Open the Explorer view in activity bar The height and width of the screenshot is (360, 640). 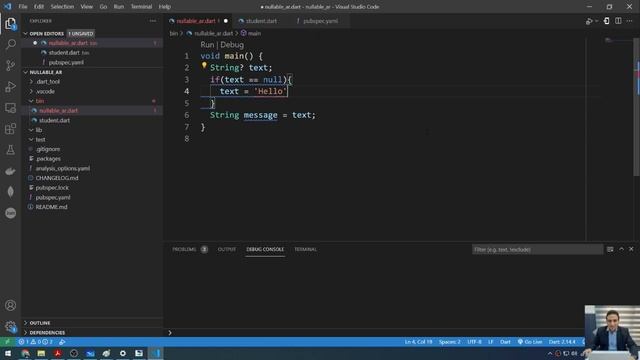[11, 23]
